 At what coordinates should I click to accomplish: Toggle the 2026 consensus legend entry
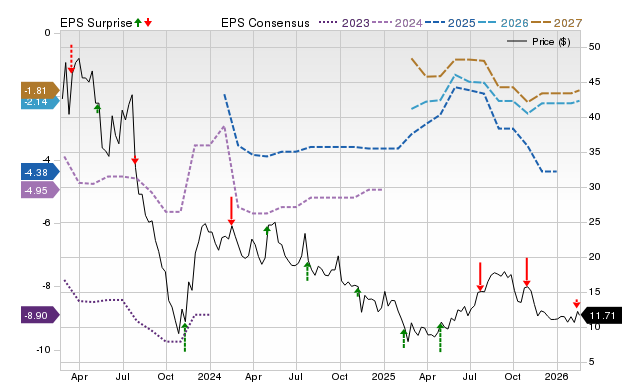point(503,23)
